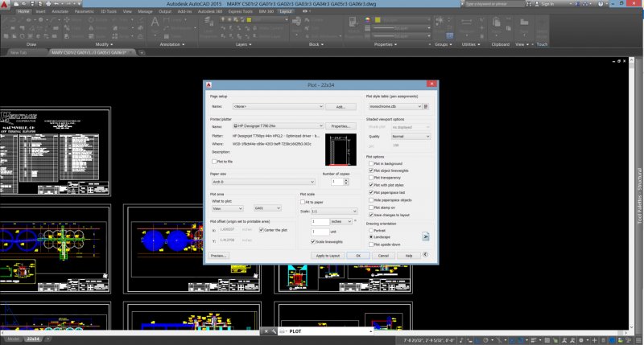The height and width of the screenshot is (345, 644).
Task: Toggle Save changes to layout checkbox
Action: click(371, 215)
